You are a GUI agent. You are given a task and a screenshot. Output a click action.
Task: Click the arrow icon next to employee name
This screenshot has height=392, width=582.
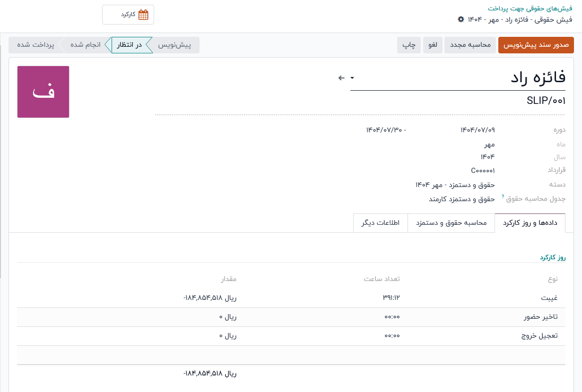[x=341, y=78]
